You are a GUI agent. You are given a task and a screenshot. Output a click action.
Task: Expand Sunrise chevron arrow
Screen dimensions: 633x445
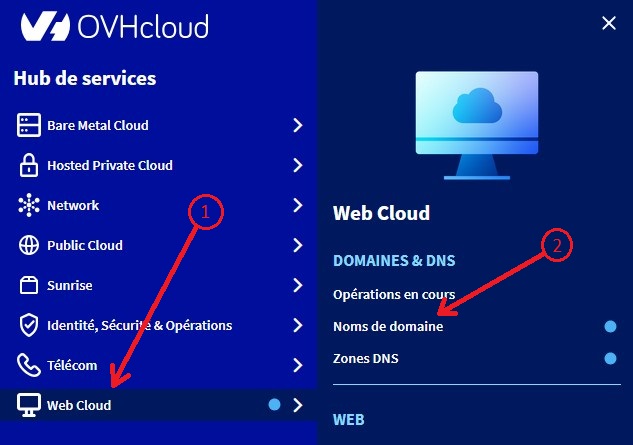click(298, 285)
